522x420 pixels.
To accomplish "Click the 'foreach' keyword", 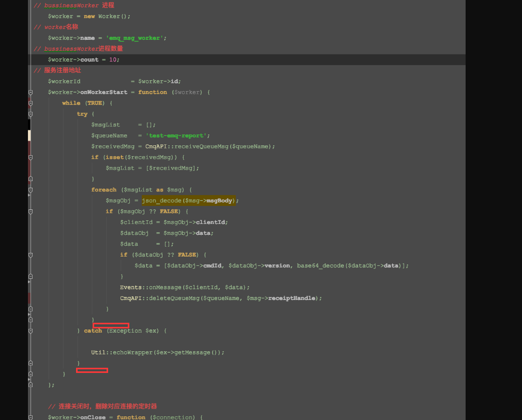I will (x=104, y=190).
